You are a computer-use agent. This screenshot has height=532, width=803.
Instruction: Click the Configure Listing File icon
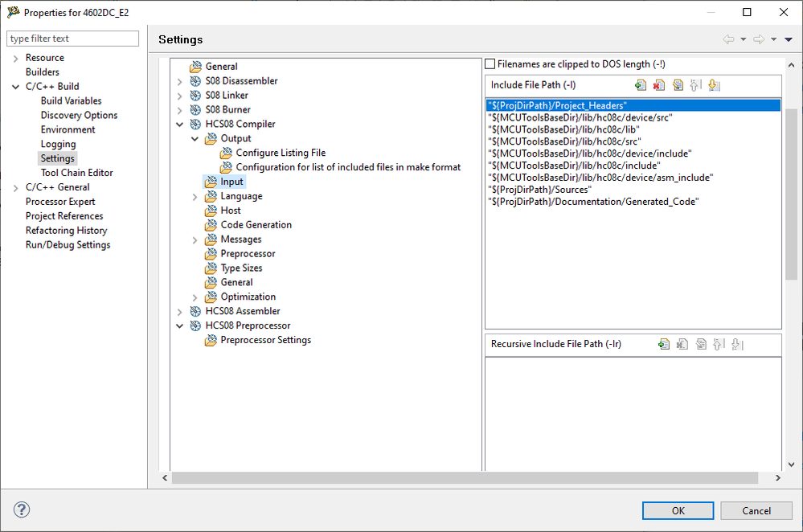[x=226, y=153]
